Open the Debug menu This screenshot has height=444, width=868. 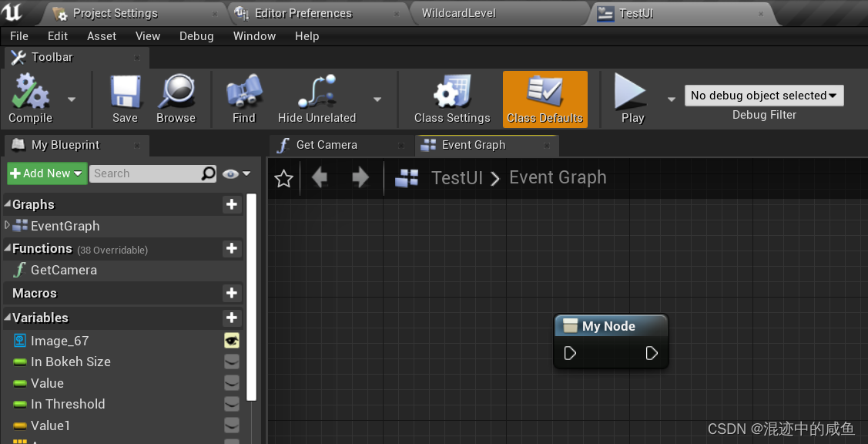[x=196, y=35]
